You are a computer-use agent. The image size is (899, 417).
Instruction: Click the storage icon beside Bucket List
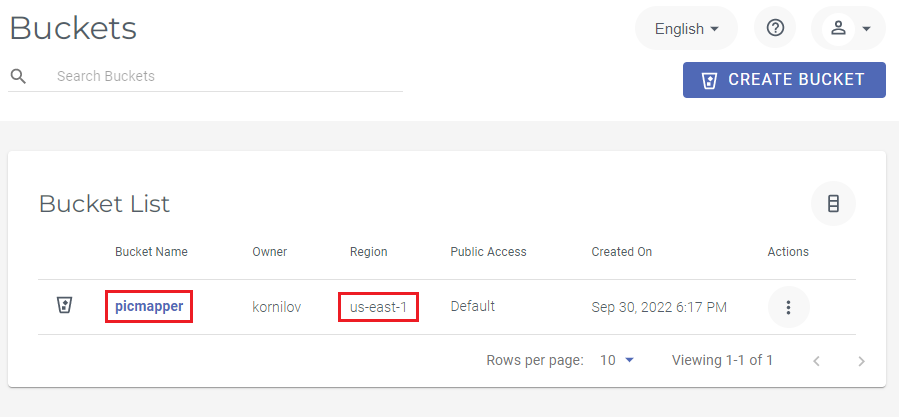point(833,204)
